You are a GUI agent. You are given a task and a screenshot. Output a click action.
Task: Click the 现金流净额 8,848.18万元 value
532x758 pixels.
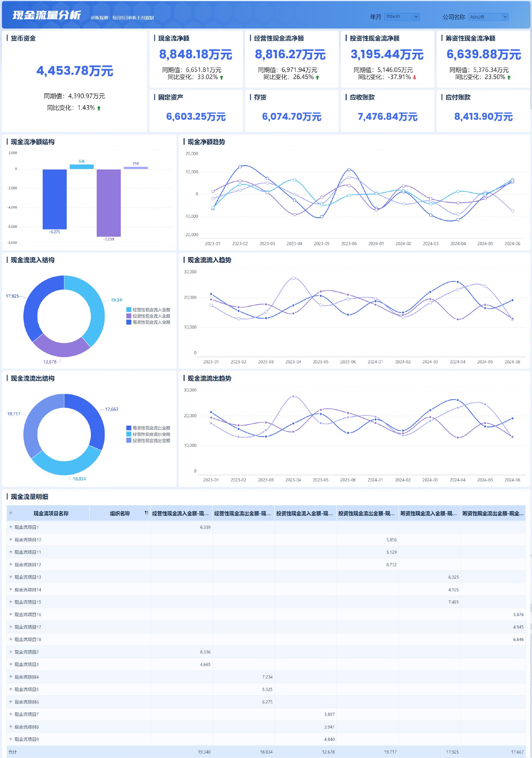tap(195, 54)
